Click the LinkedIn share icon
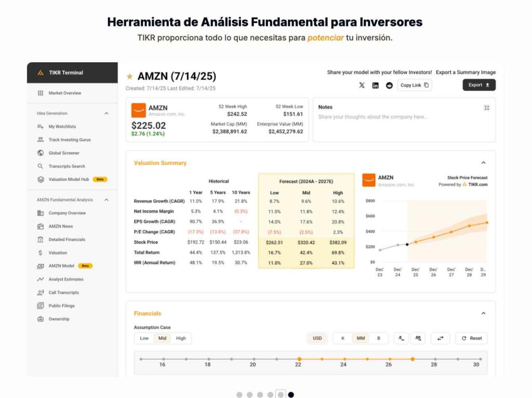 point(376,85)
